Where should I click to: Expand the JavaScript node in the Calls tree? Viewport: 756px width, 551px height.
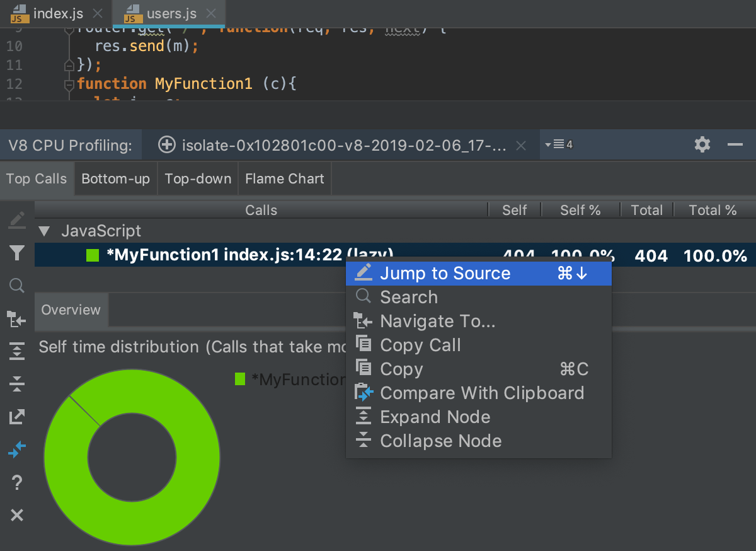pyautogui.click(x=43, y=231)
